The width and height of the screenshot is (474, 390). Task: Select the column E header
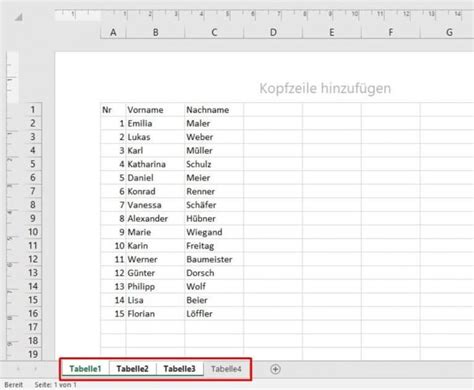pyautogui.click(x=332, y=32)
